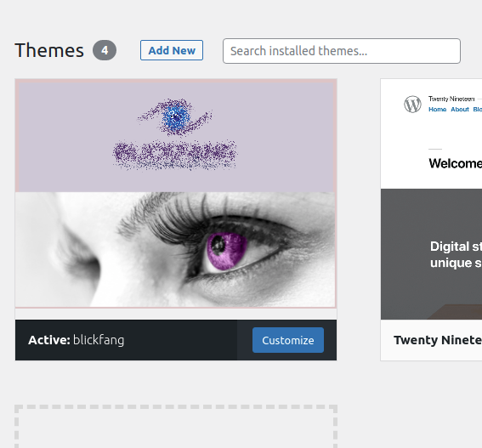Click the WordPress logo in Twenty Nineteen preview
Viewport: 482px width, 448px height.
pyautogui.click(x=412, y=104)
